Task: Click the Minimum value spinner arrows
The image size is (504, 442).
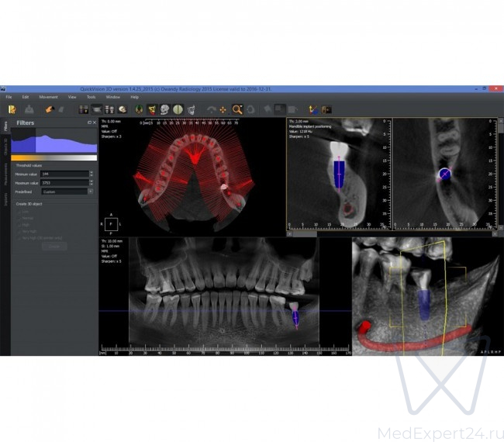Action: [91, 174]
